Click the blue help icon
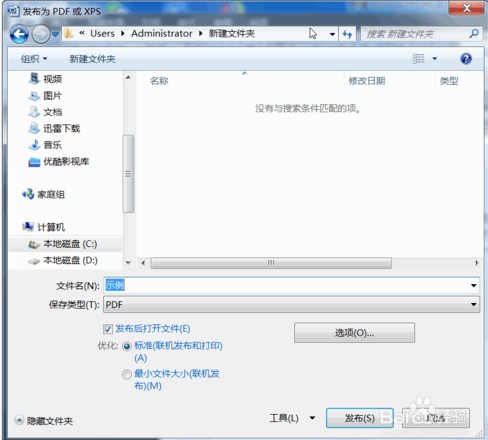This screenshot has width=488, height=440. [x=466, y=59]
